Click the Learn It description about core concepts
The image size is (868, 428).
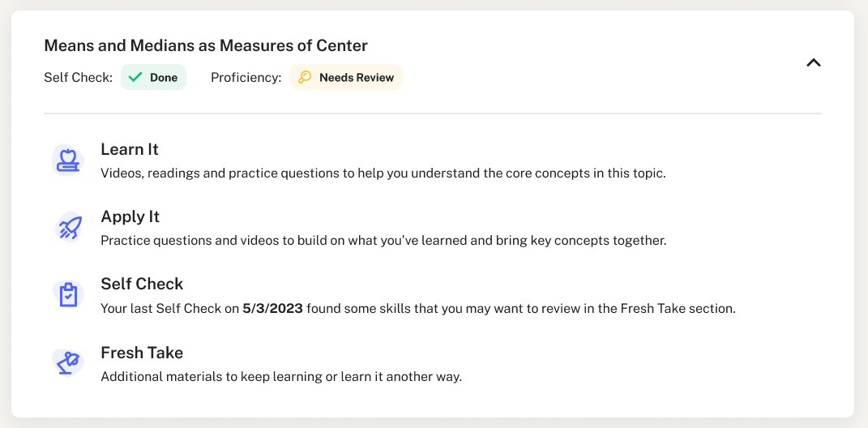click(383, 173)
